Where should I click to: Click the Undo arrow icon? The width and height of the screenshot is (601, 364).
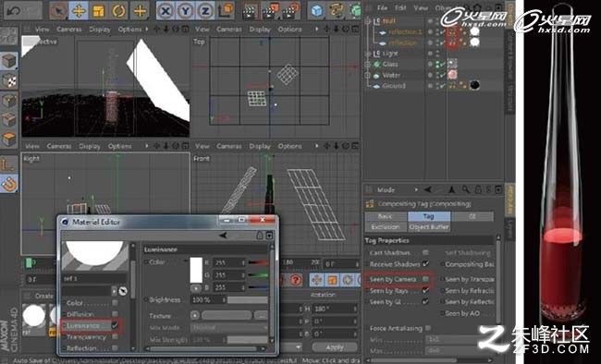pyautogui.click(x=14, y=11)
